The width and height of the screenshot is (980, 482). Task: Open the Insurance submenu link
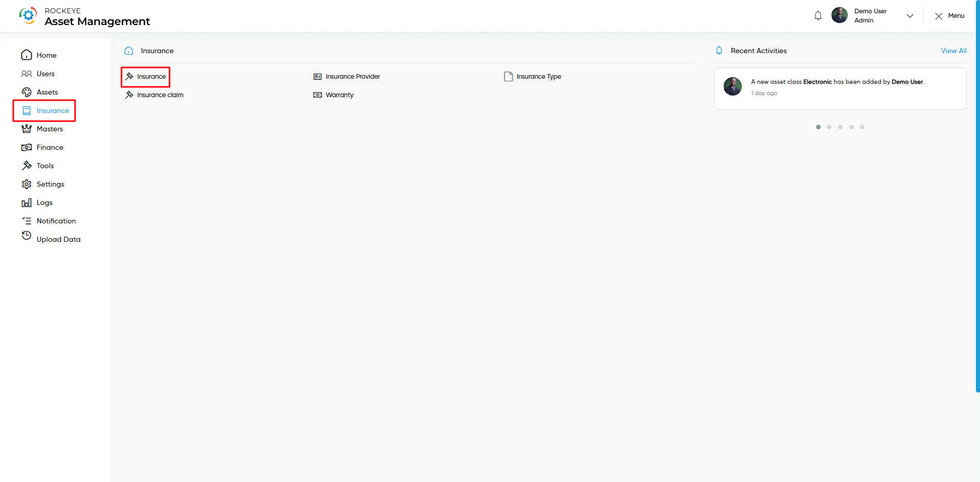coord(151,77)
